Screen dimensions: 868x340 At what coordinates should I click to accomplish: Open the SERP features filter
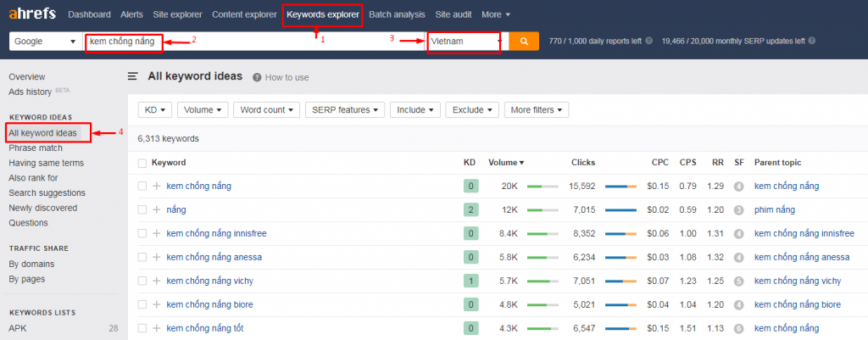(x=345, y=109)
